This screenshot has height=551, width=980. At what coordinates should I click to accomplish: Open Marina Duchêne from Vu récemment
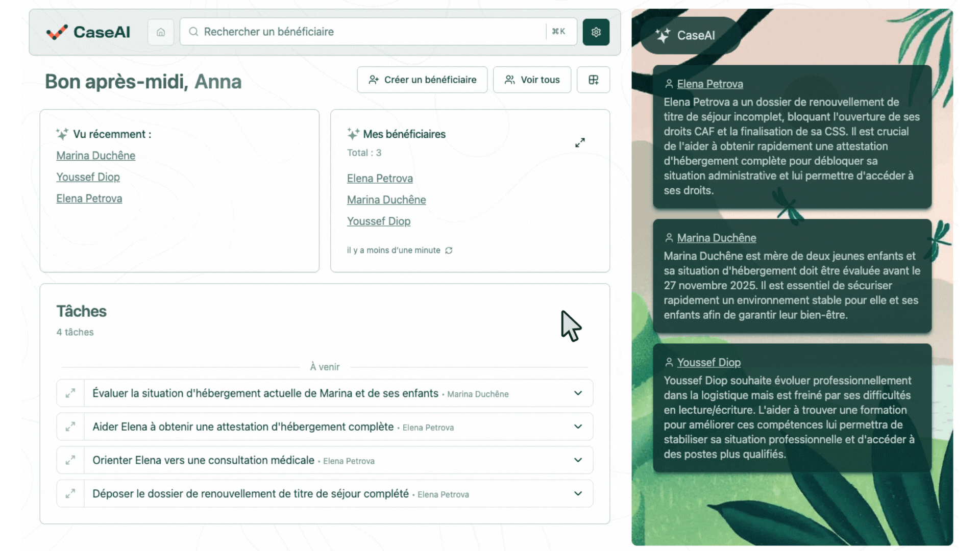click(x=95, y=156)
